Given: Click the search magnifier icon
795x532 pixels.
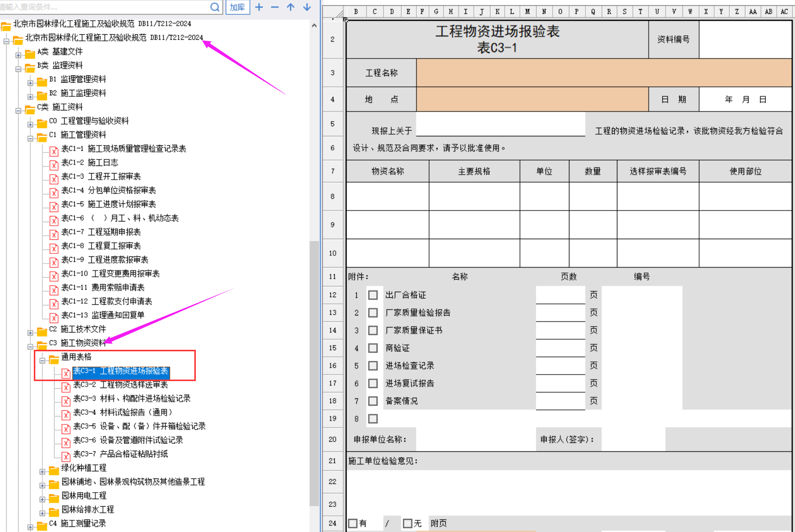Looking at the screenshot, I should pos(215,7).
